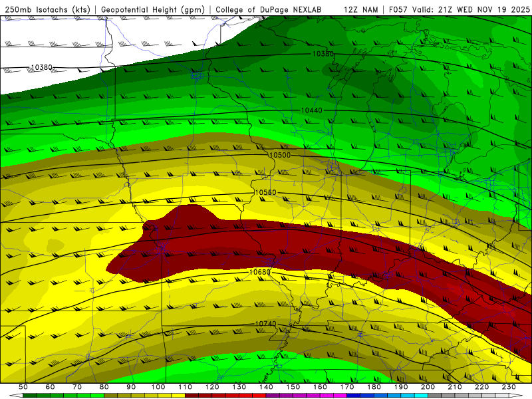Click 'F057 Valid: 21Z WED NOV 19 2025' text
The width and height of the screenshot is (532, 399).
click(x=459, y=10)
